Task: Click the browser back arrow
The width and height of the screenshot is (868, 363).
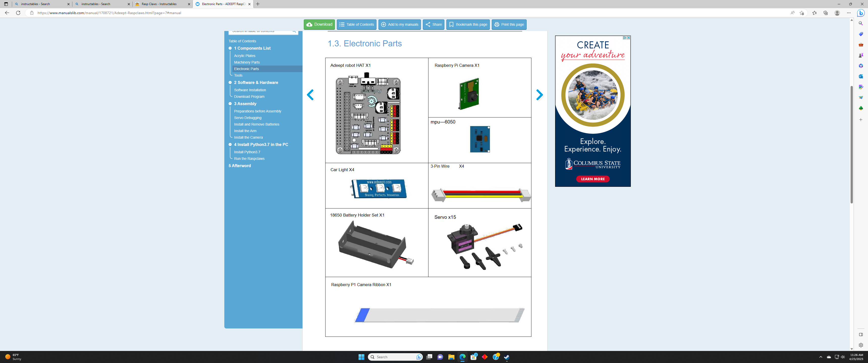Action: 7,13
